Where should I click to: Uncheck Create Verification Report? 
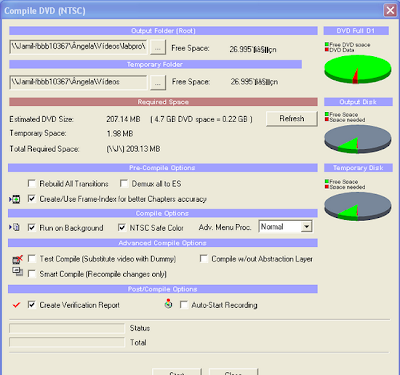(x=32, y=305)
